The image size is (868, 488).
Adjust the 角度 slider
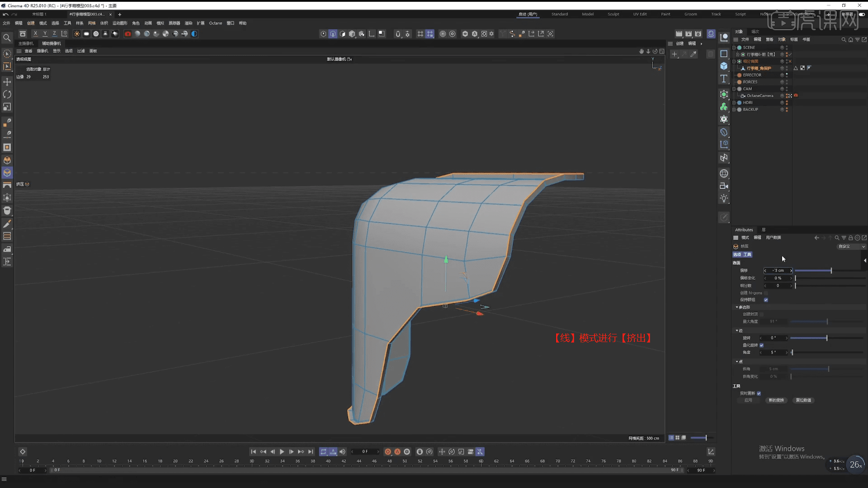click(827, 352)
